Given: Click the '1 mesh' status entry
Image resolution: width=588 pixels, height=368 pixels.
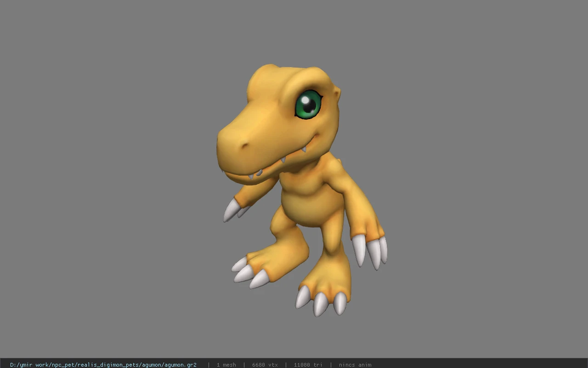Looking at the screenshot, I should tap(226, 365).
